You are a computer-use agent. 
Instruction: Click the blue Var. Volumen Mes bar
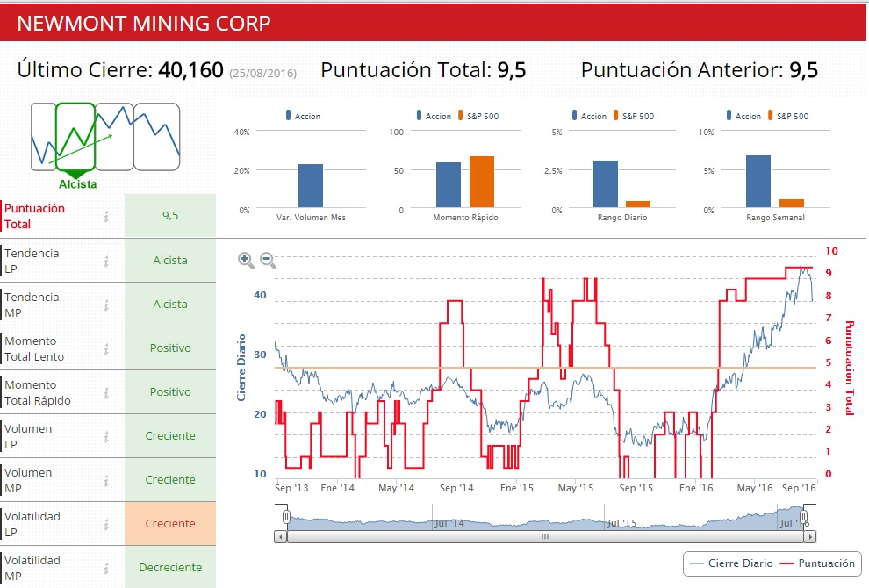point(311,186)
